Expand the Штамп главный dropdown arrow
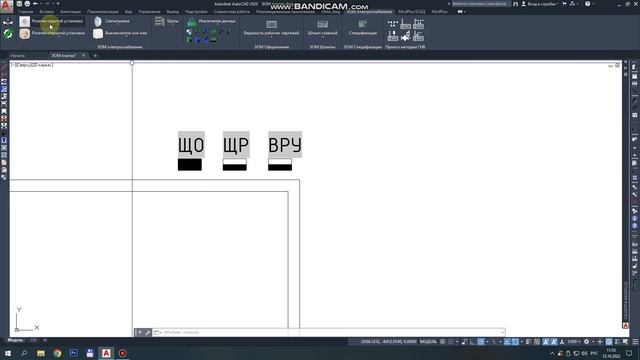This screenshot has width=640, height=360. 322,37
